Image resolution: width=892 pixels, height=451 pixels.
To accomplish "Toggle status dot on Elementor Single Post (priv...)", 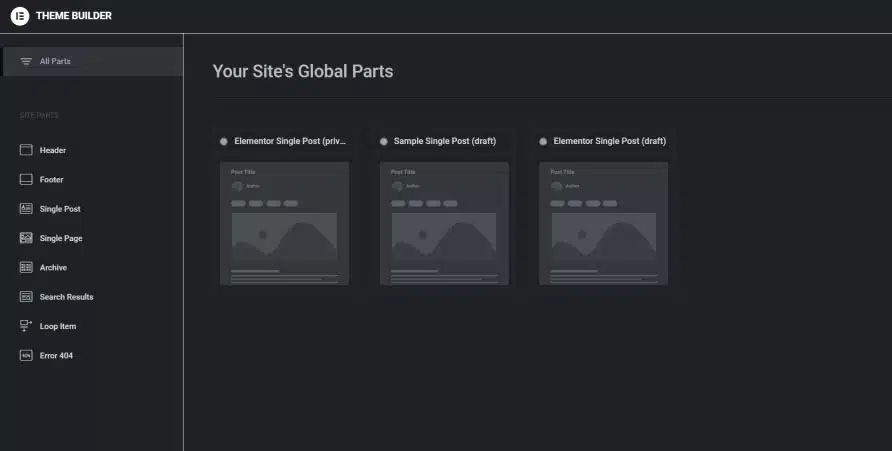I will click(x=224, y=142).
